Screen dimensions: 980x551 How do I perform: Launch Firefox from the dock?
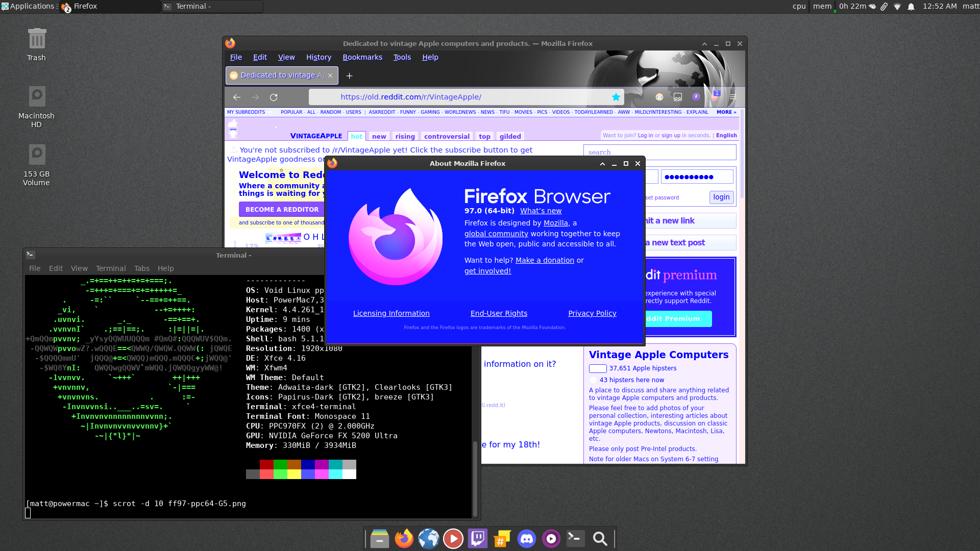pyautogui.click(x=404, y=539)
